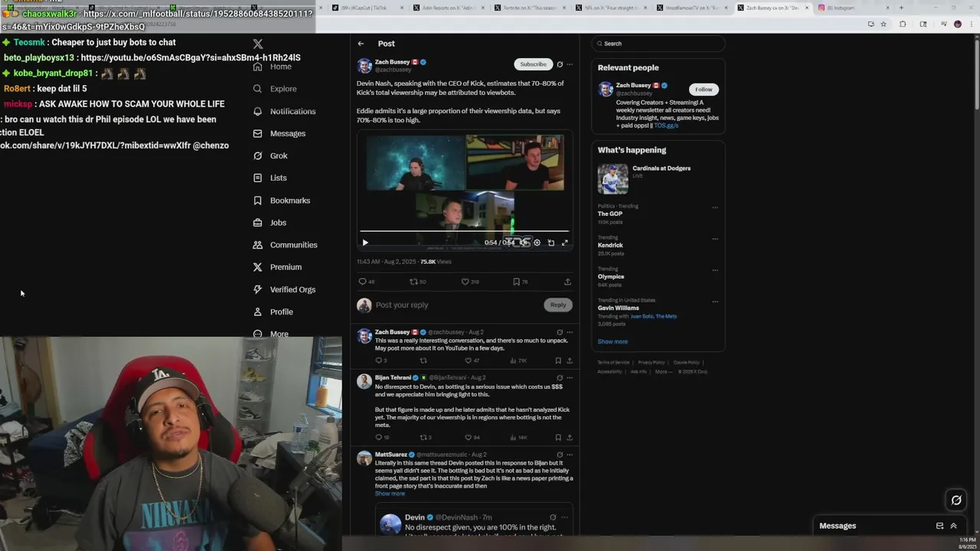This screenshot has height=551, width=980.
Task: Click the Bookmarks sidebar icon
Action: 257,201
